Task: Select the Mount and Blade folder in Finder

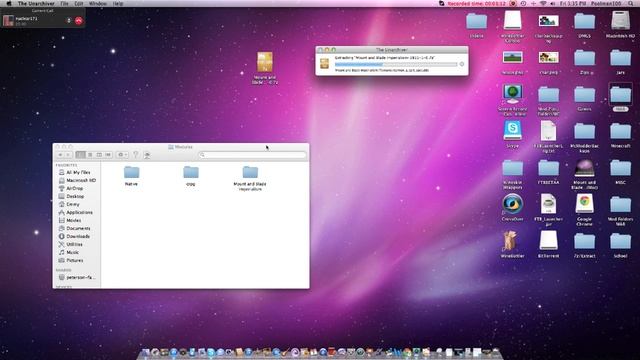Action: click(x=250, y=172)
